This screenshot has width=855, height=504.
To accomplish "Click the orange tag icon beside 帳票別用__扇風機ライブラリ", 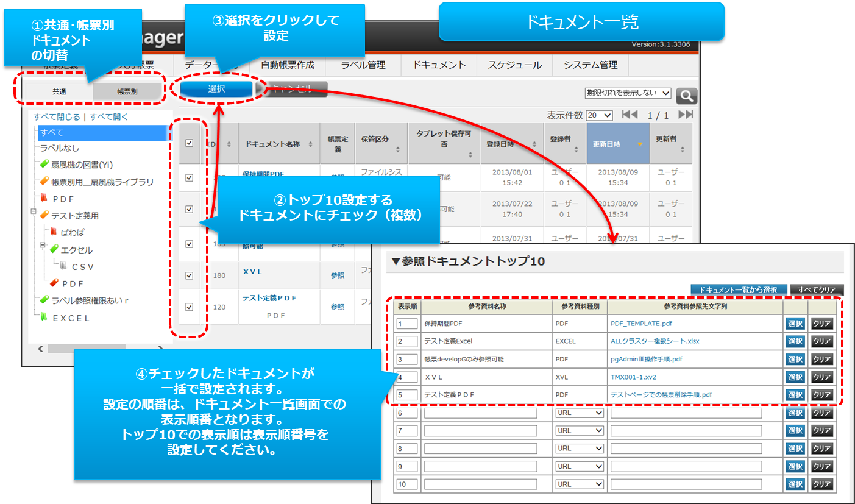I will pos(44,182).
